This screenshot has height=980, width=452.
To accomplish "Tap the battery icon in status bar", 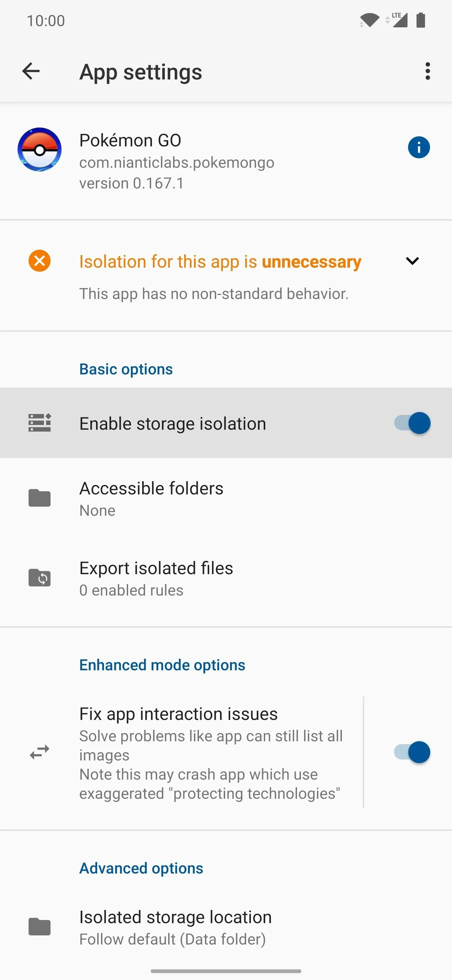I will (x=420, y=20).
